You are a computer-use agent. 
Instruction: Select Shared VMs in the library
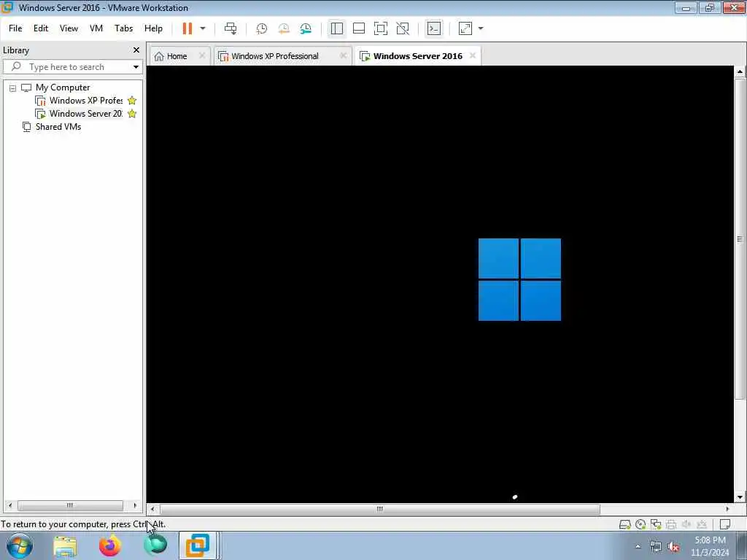[58, 127]
